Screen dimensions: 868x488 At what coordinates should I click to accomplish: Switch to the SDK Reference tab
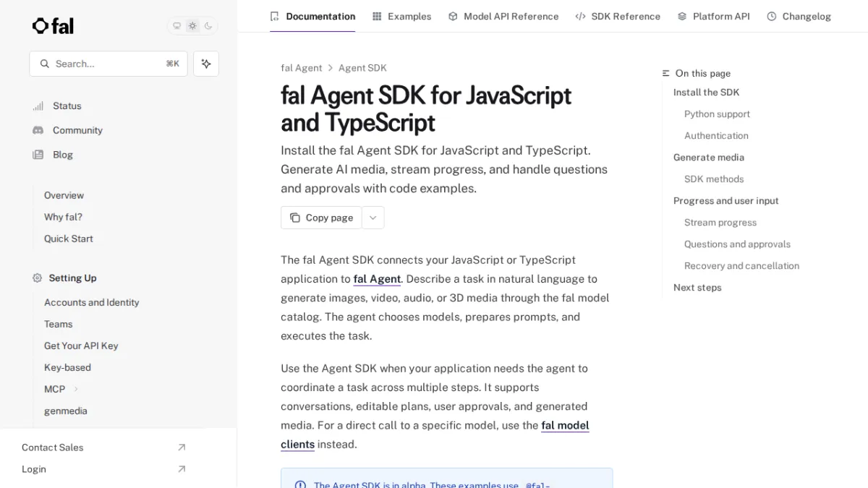point(618,16)
